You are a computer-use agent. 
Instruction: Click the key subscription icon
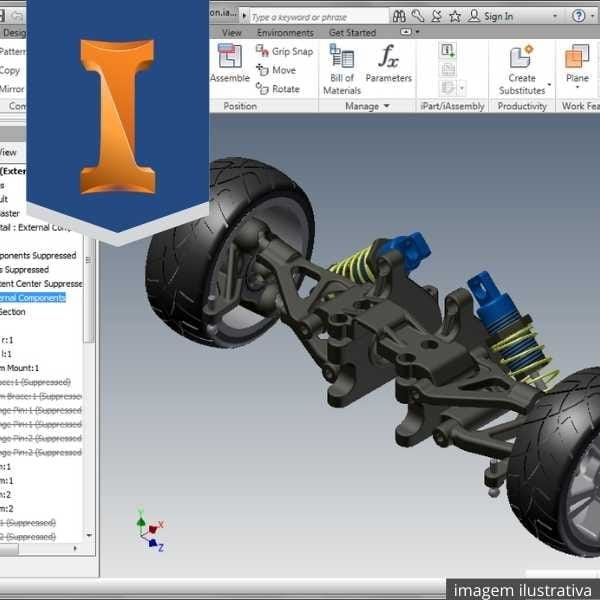(x=418, y=16)
